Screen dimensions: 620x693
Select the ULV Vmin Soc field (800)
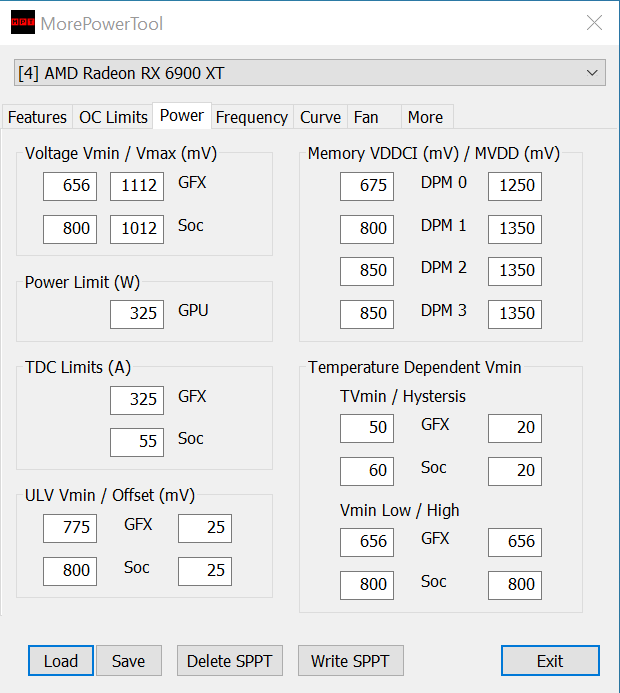[70, 571]
